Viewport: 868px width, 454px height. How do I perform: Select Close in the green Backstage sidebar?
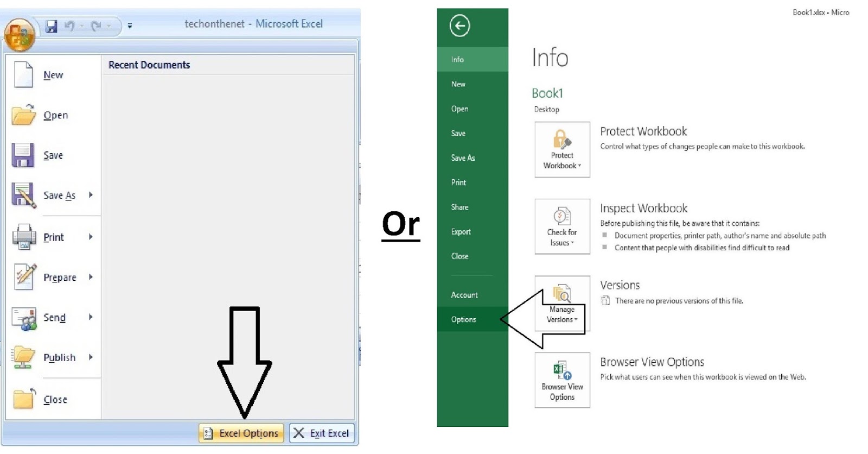[x=473, y=256]
